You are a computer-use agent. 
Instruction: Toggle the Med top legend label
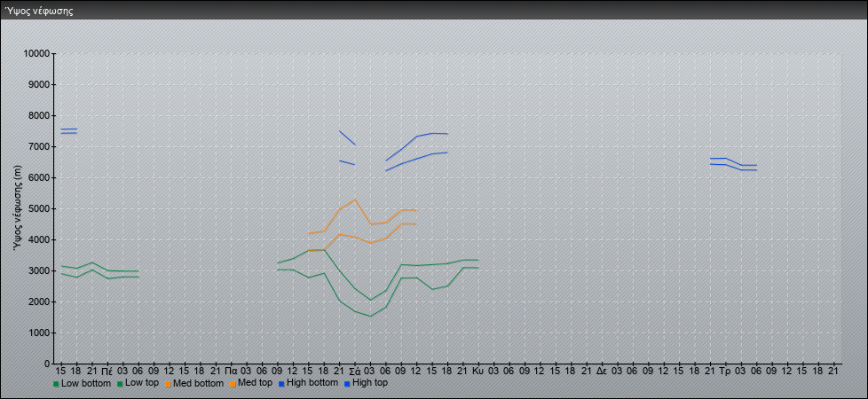[x=255, y=383]
